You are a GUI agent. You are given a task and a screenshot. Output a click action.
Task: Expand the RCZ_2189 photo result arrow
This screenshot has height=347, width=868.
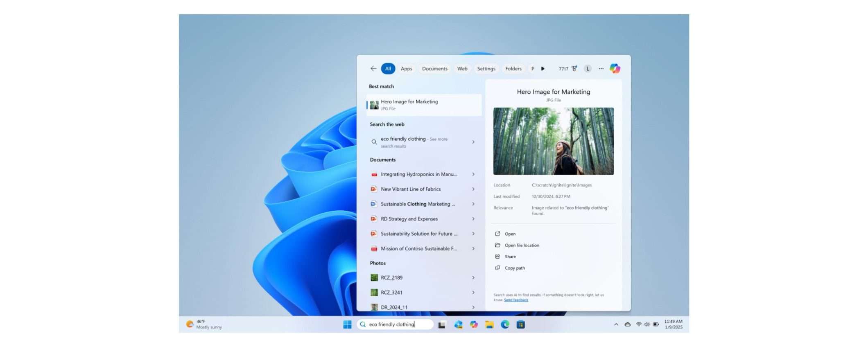[x=473, y=278]
